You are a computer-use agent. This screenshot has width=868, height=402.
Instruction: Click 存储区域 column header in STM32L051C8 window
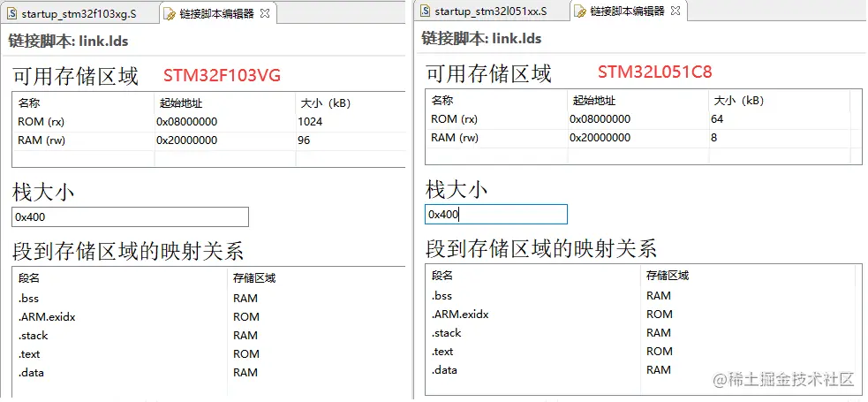(668, 275)
